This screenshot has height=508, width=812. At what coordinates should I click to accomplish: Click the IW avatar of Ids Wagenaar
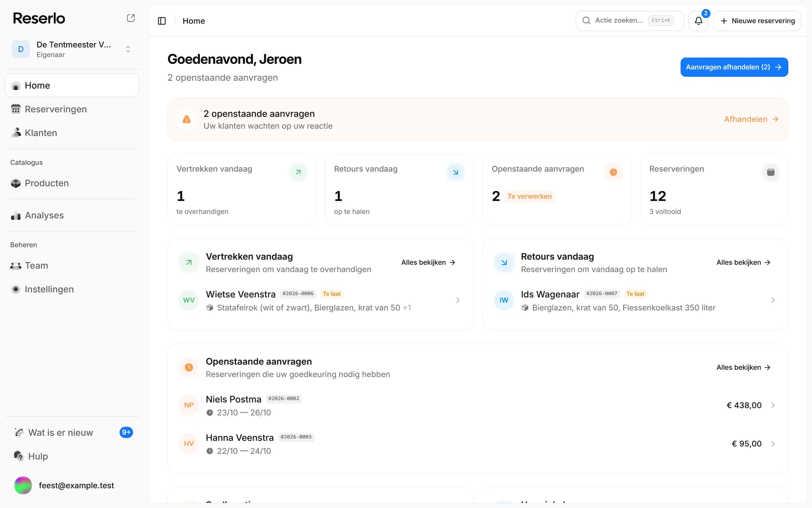(504, 300)
